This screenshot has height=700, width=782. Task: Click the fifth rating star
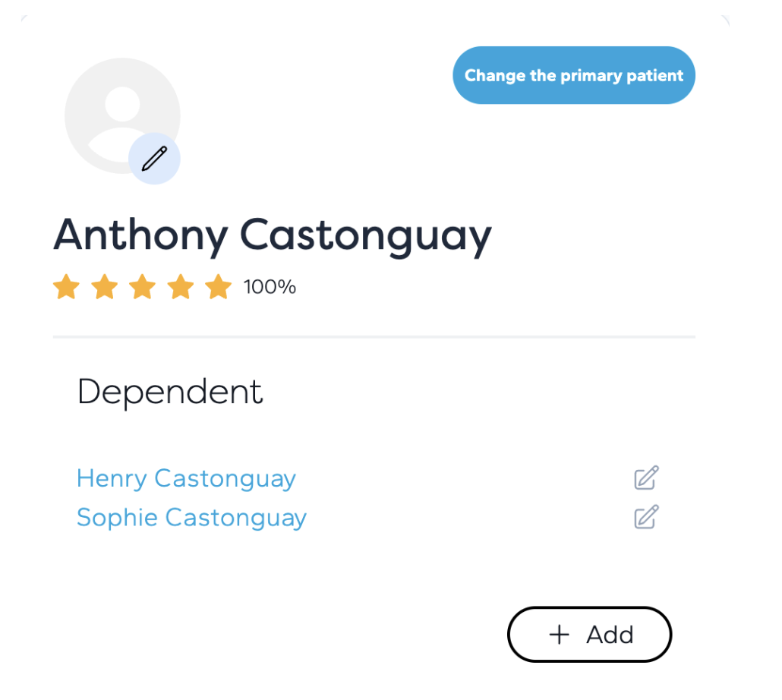tap(219, 287)
